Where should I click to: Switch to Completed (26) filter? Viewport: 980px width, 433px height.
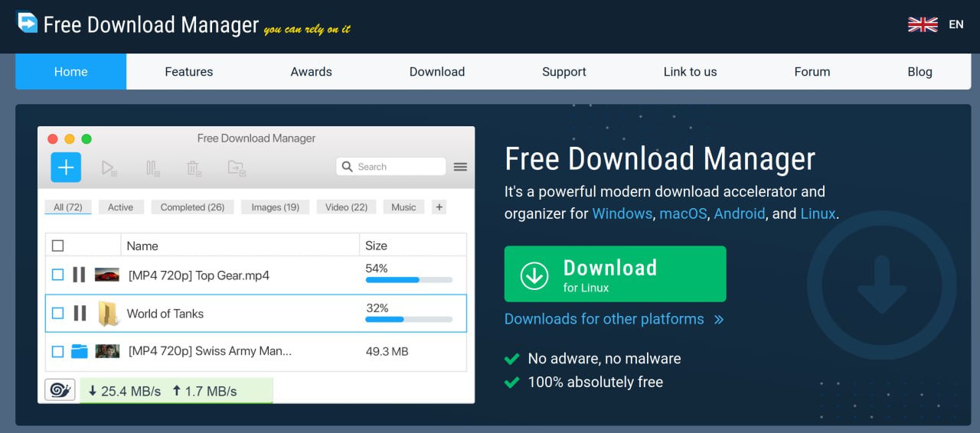pyautogui.click(x=192, y=207)
